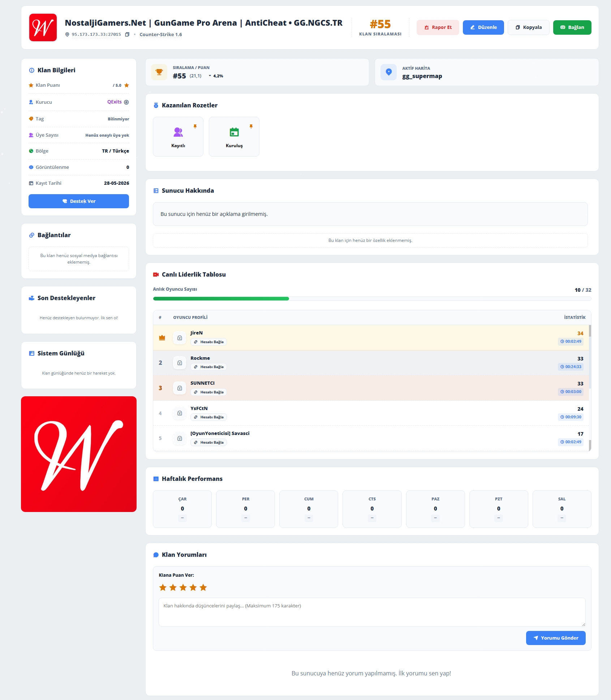Click the pin on the Kuruluş badge
This screenshot has width=611, height=700.
point(251,126)
